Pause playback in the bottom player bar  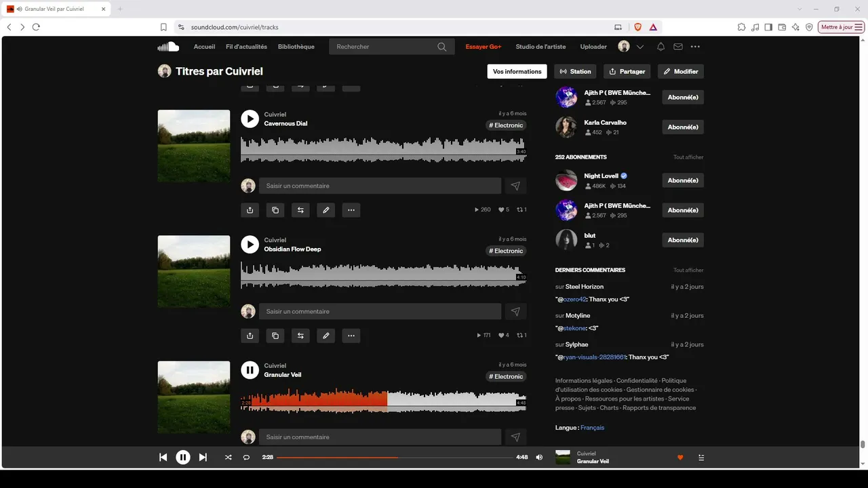click(183, 457)
